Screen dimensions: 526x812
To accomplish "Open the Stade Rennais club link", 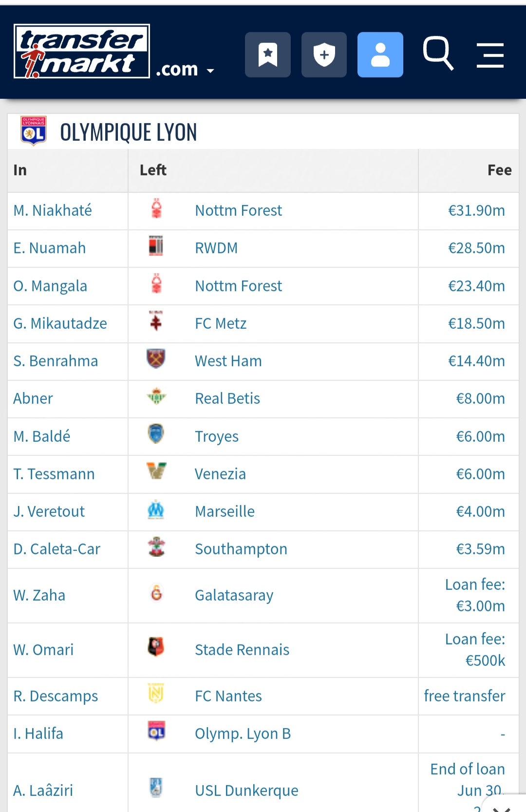I will 242,650.
